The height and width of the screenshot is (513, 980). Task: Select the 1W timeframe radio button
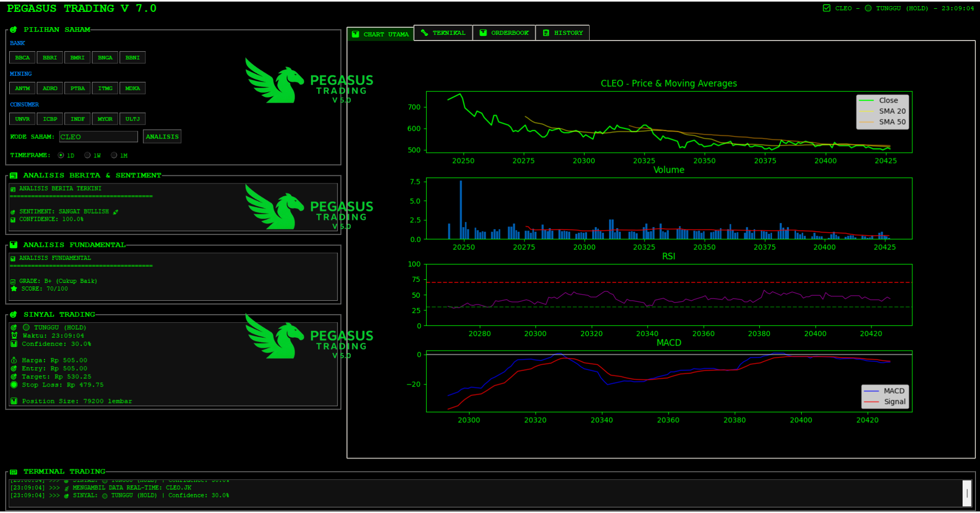[x=88, y=155]
